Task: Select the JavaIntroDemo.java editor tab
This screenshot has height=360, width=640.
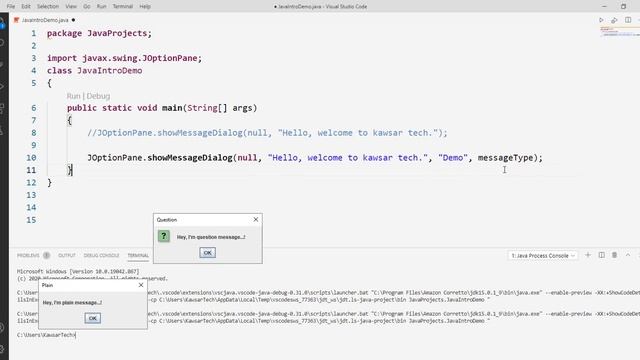Action: (x=45, y=20)
